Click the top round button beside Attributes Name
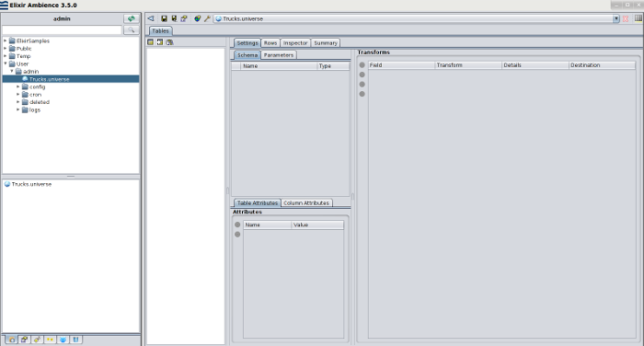This screenshot has height=346, width=644. [237, 225]
